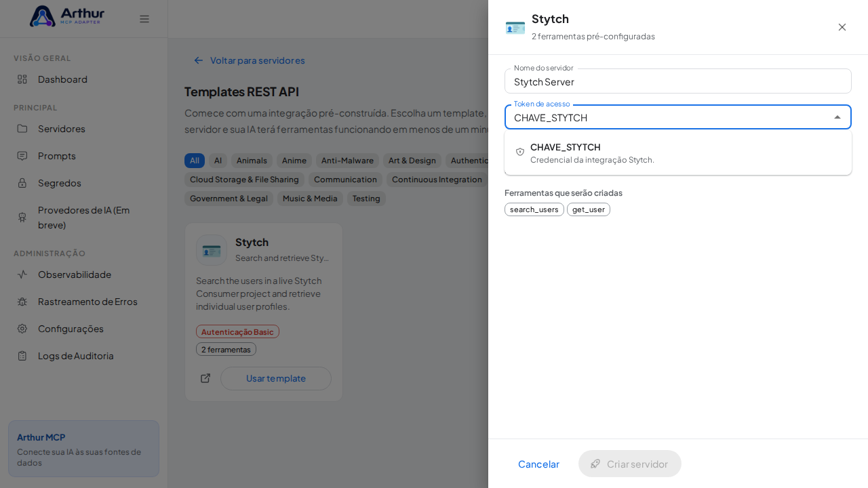The width and height of the screenshot is (868, 488).
Task: Click the get_user tool chip
Action: 589,209
